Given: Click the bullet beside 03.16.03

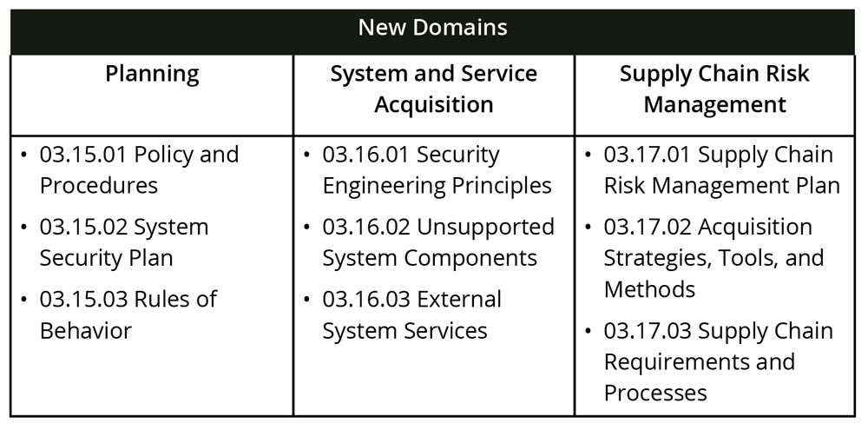Looking at the screenshot, I should coord(306,300).
